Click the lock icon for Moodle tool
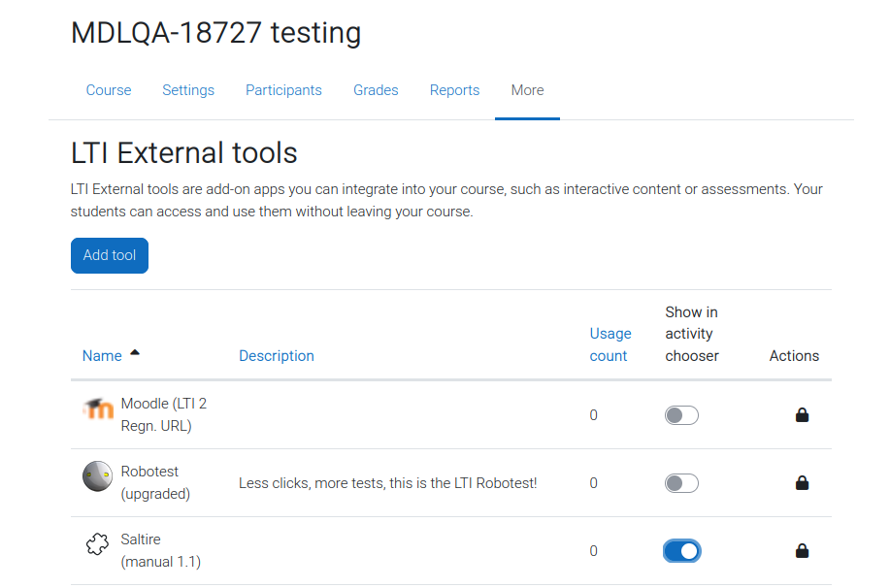890x588 pixels. 802,415
